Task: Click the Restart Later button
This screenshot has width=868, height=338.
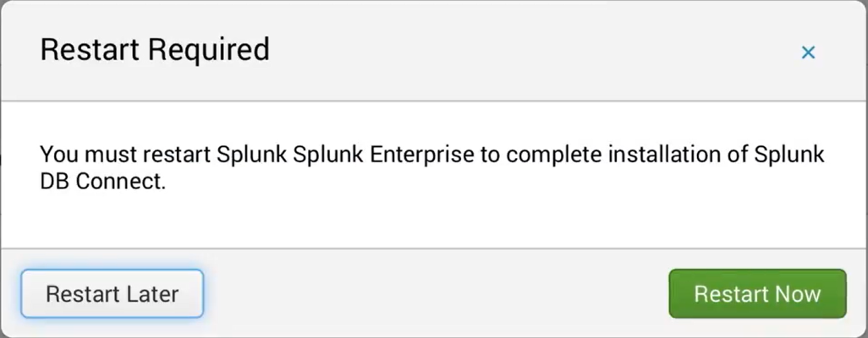Action: click(113, 294)
